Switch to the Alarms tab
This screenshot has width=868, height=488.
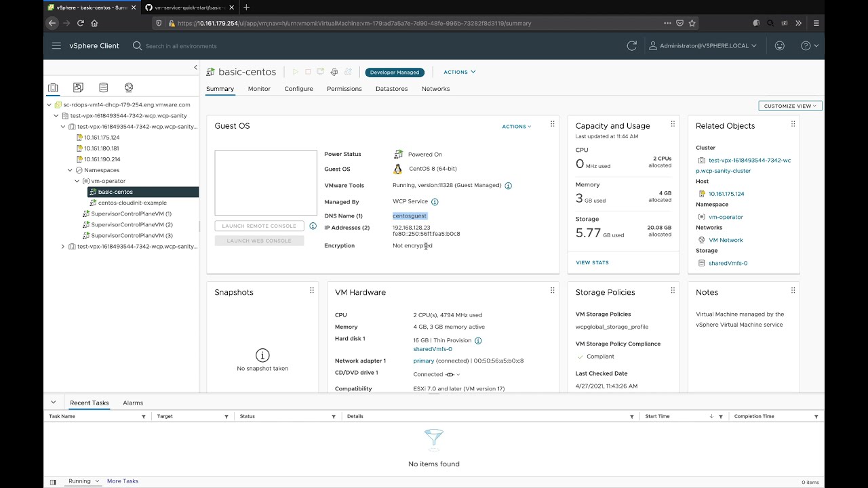click(x=133, y=403)
